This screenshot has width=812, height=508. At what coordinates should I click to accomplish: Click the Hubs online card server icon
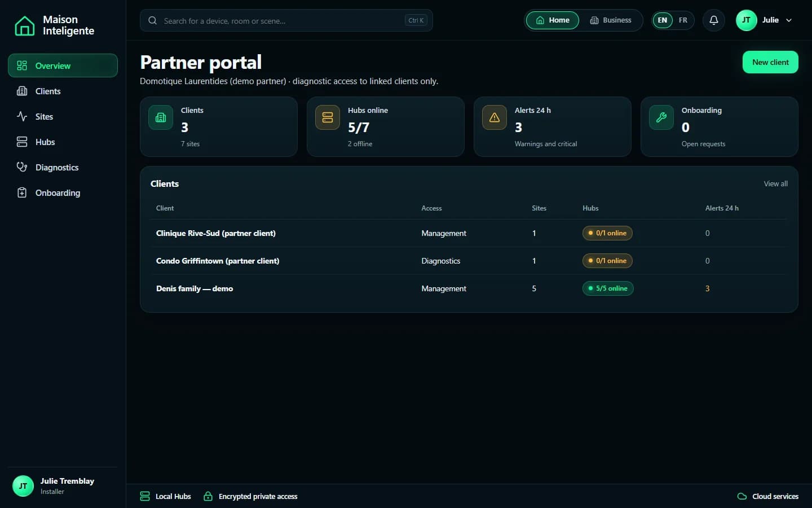pyautogui.click(x=328, y=117)
